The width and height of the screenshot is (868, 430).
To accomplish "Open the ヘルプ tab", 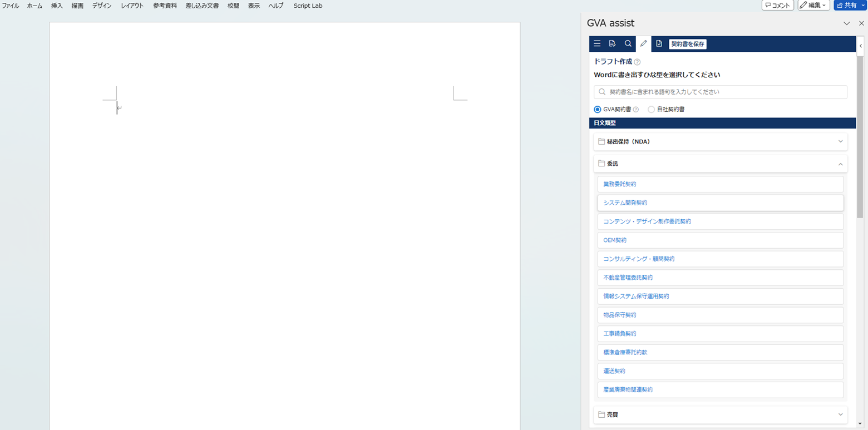I will click(x=275, y=6).
